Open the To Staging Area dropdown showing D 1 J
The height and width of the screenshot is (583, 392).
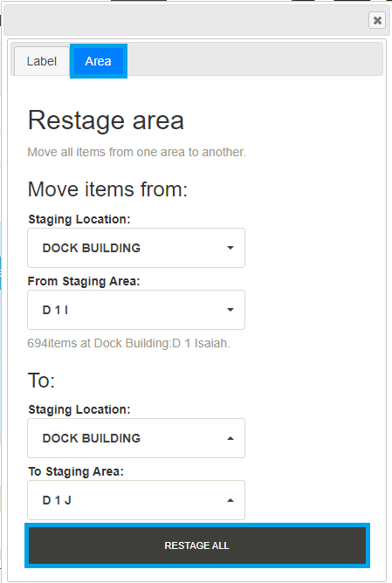pos(136,500)
